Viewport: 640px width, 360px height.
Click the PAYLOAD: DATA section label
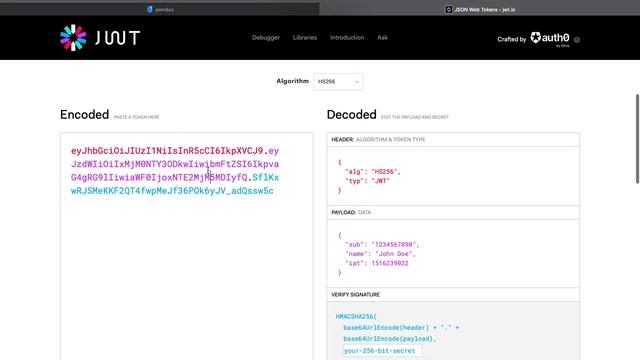pyautogui.click(x=351, y=212)
